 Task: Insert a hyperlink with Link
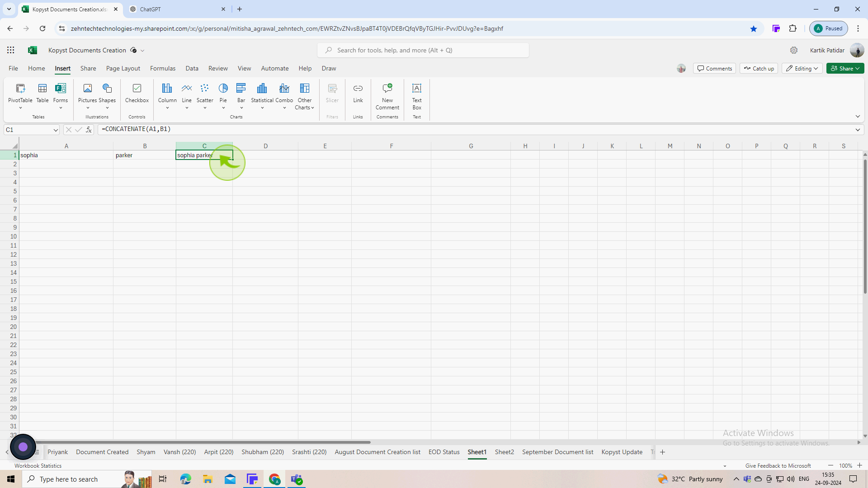pos(358,93)
